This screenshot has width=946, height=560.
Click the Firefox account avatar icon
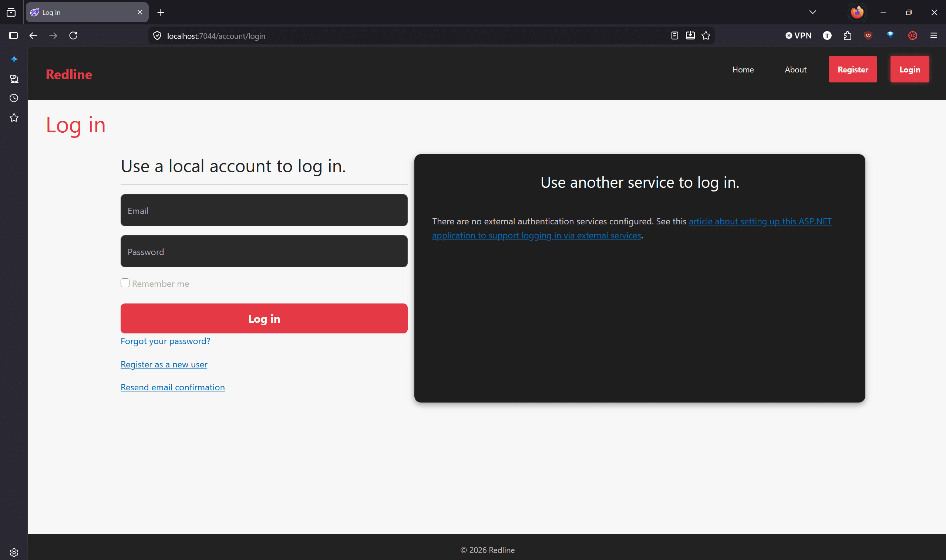[x=857, y=13]
